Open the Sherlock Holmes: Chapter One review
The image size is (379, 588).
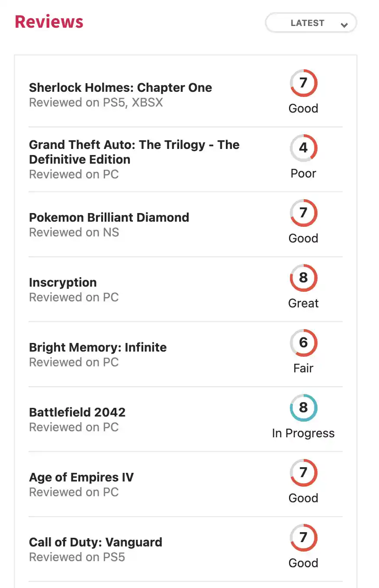tap(120, 87)
